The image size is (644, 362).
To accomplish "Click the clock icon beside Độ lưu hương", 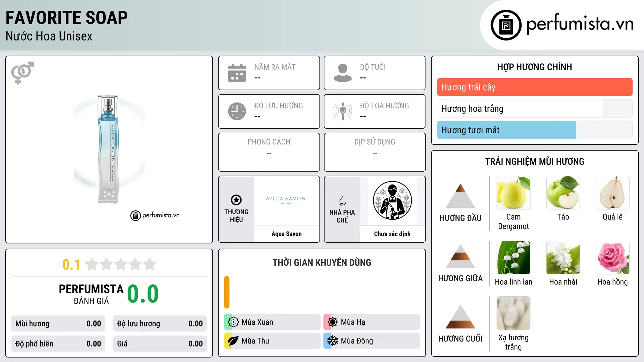I will [x=237, y=111].
